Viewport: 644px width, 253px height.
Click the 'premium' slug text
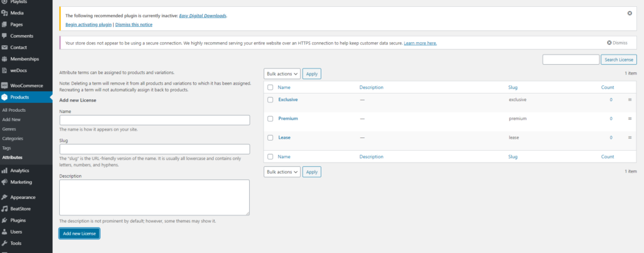pyautogui.click(x=518, y=119)
